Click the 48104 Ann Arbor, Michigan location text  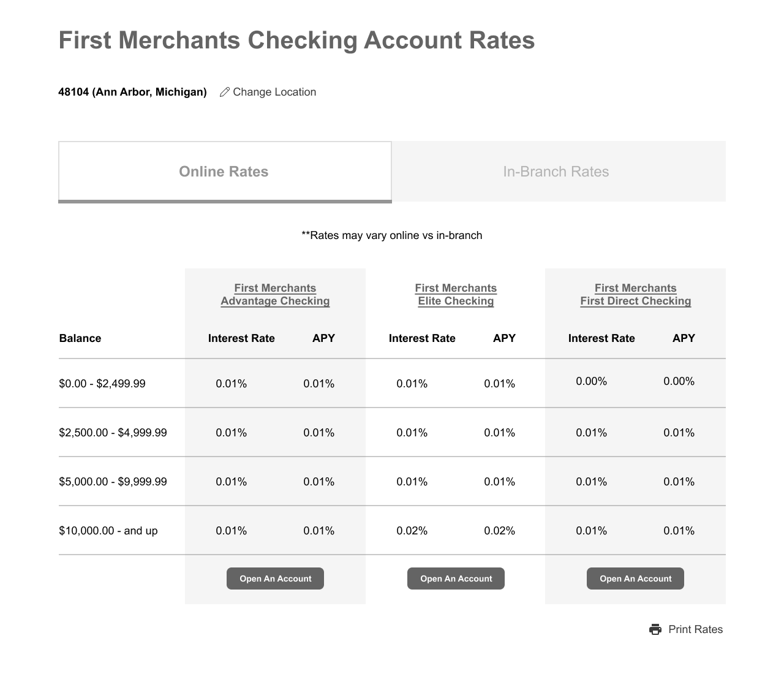coord(132,92)
